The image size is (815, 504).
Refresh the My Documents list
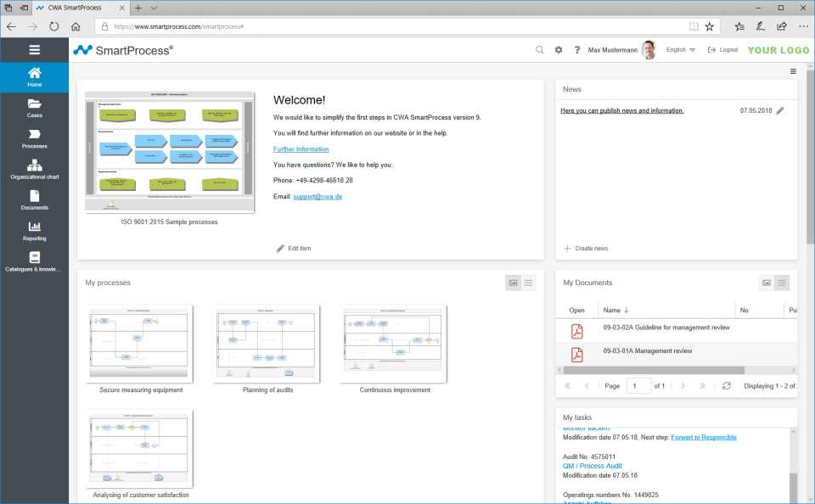pyautogui.click(x=726, y=385)
